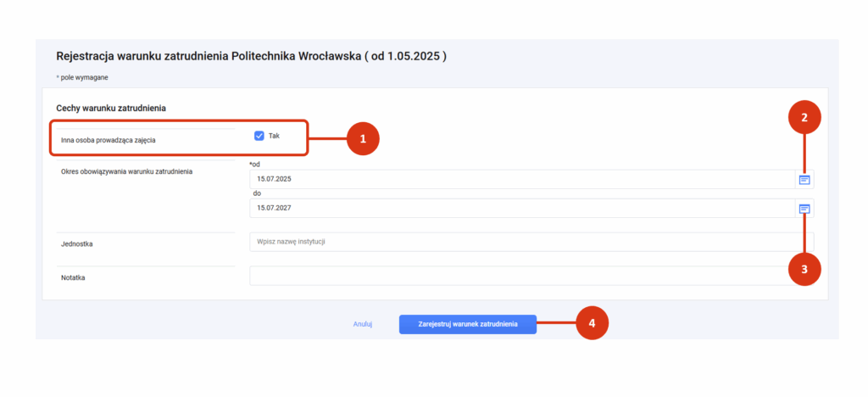Focus the Jednostka institution name field
The width and height of the screenshot is (868, 397).
(x=531, y=242)
